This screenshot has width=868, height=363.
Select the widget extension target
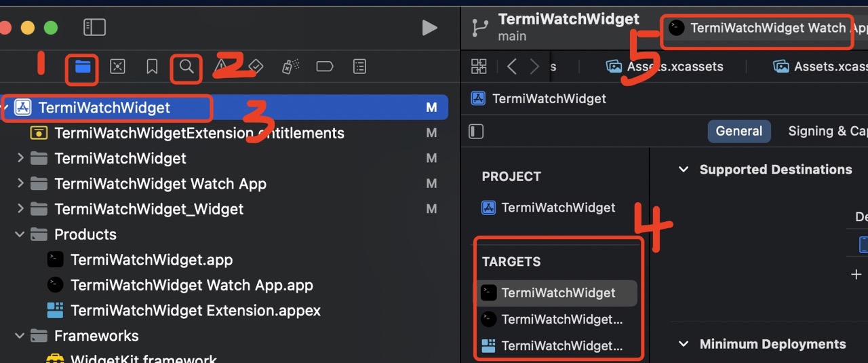click(x=557, y=345)
